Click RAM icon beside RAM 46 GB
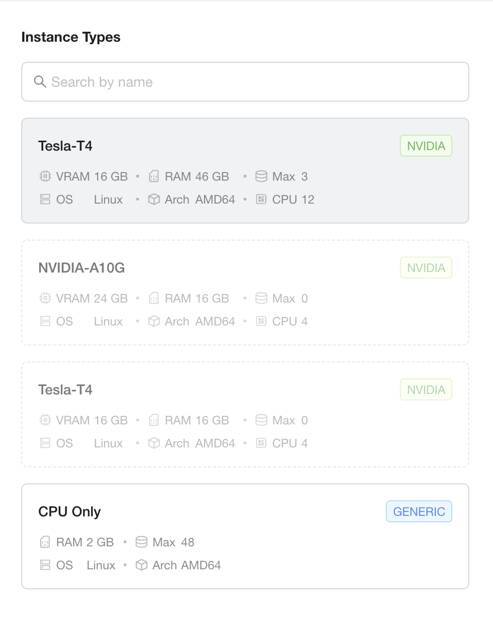 point(154,176)
